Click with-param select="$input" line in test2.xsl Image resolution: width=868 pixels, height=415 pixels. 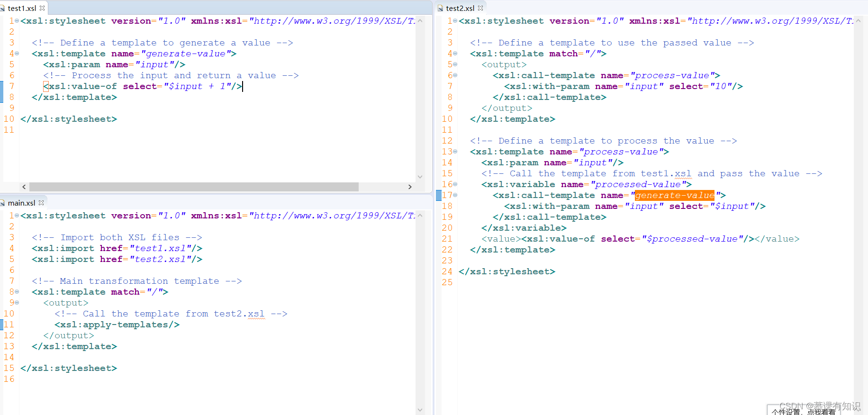635,206
